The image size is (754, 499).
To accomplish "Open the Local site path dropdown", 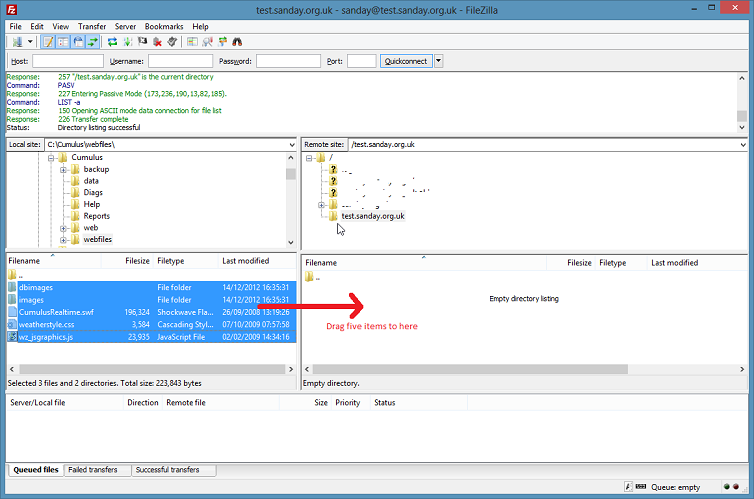I will click(291, 145).
